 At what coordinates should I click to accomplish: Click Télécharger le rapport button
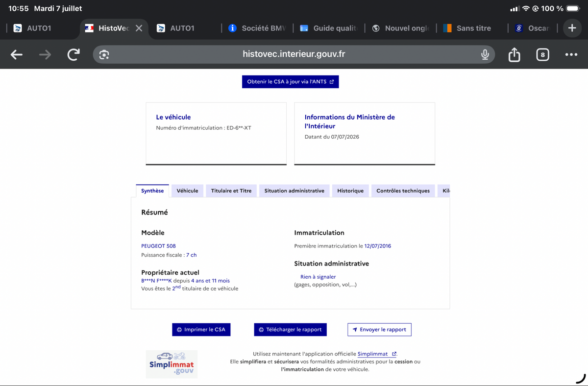pyautogui.click(x=290, y=330)
